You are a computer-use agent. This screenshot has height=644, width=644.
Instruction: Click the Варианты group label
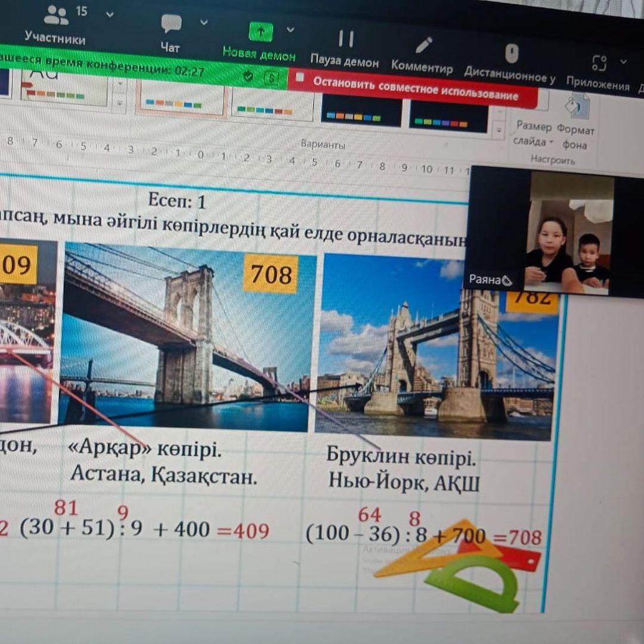pos(323,144)
